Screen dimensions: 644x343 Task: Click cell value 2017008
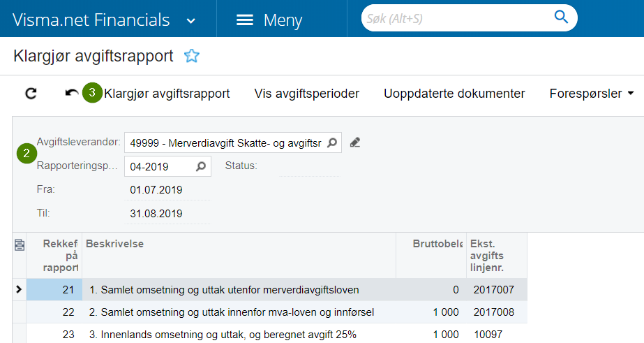494,312
